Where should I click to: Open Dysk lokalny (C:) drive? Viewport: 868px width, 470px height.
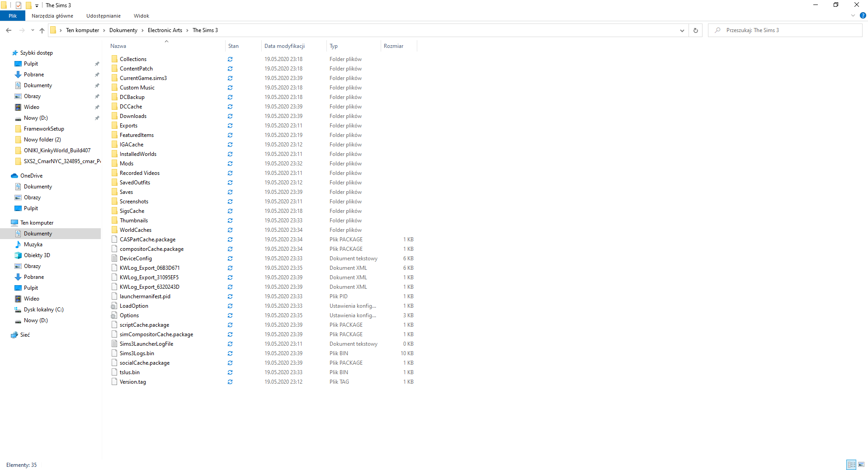point(43,310)
